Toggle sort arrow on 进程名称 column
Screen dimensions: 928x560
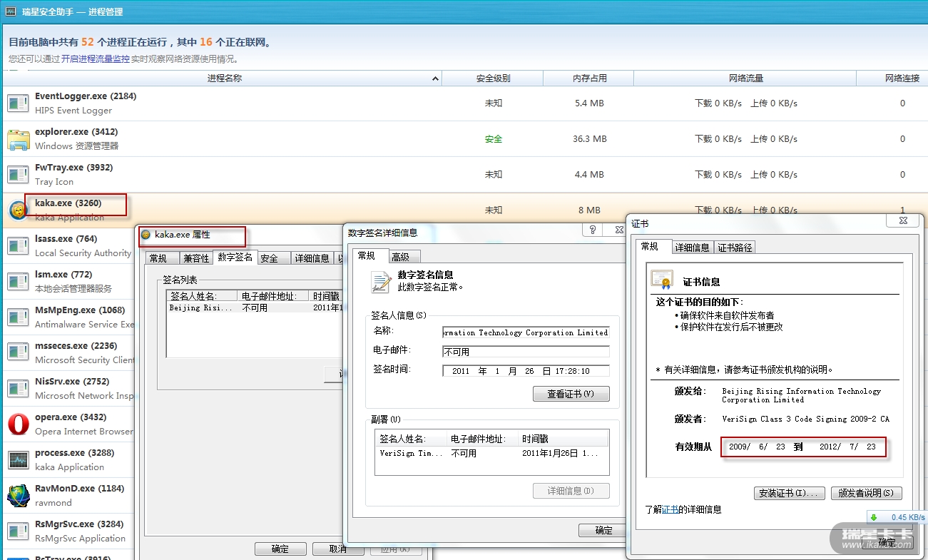435,78
